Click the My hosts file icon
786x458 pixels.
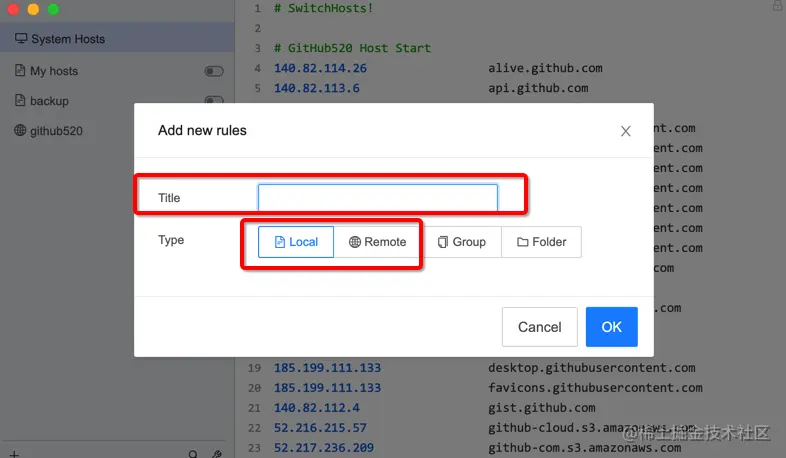click(x=20, y=70)
